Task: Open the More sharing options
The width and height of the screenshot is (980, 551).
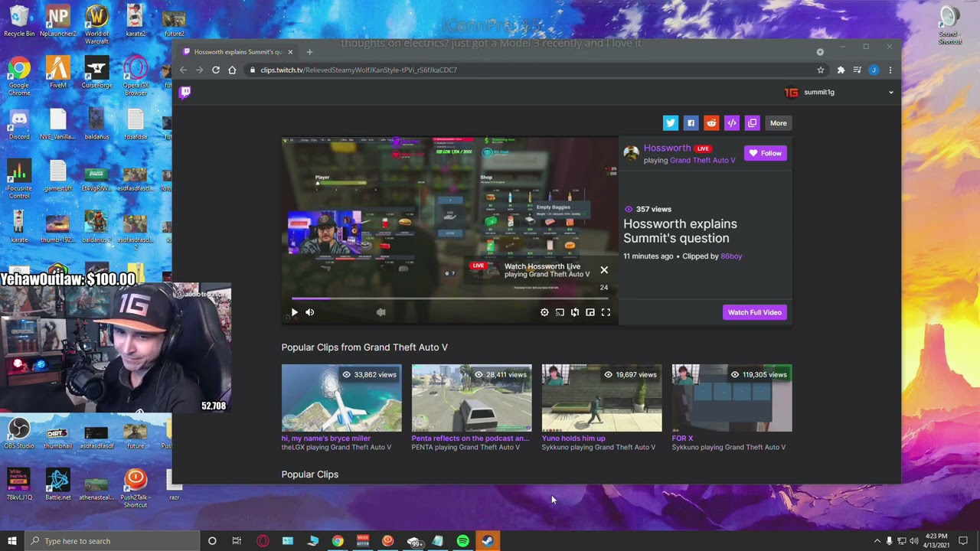Action: click(x=778, y=123)
